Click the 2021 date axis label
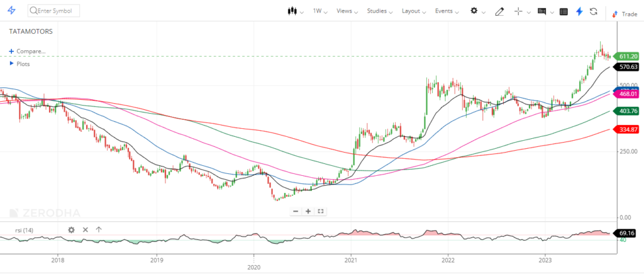 (351, 260)
